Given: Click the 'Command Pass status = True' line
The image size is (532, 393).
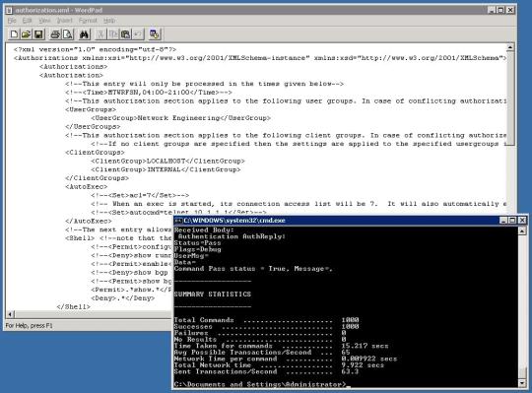Looking at the screenshot, I should click(253, 269).
